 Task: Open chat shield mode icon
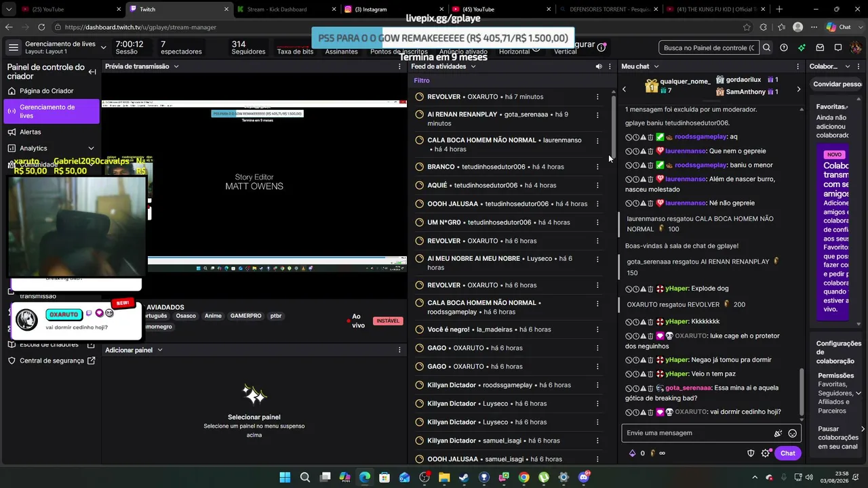coord(751,453)
